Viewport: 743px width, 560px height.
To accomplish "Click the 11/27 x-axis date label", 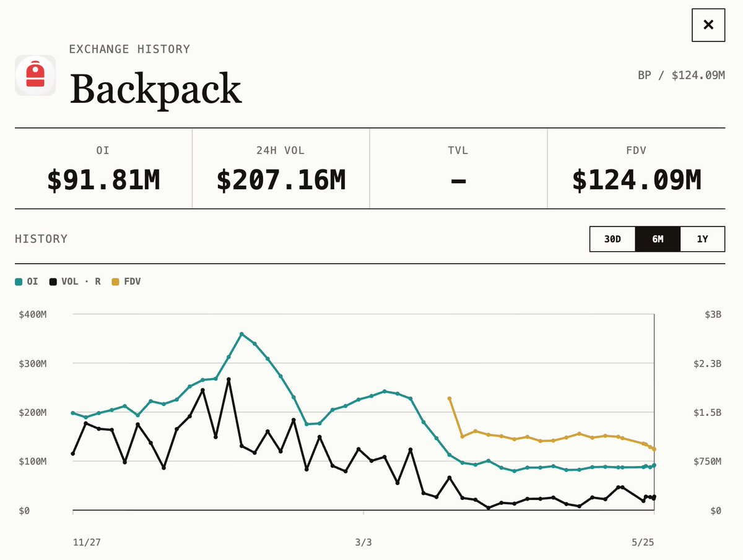I will (x=87, y=542).
